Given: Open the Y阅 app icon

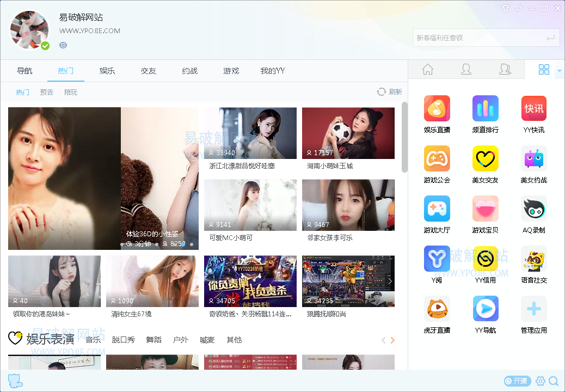Looking at the screenshot, I should click(x=437, y=259).
